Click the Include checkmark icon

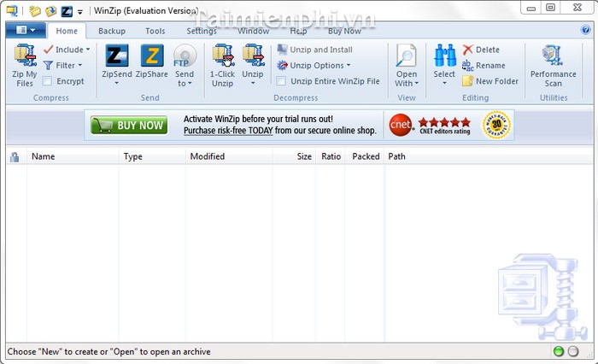click(48, 50)
